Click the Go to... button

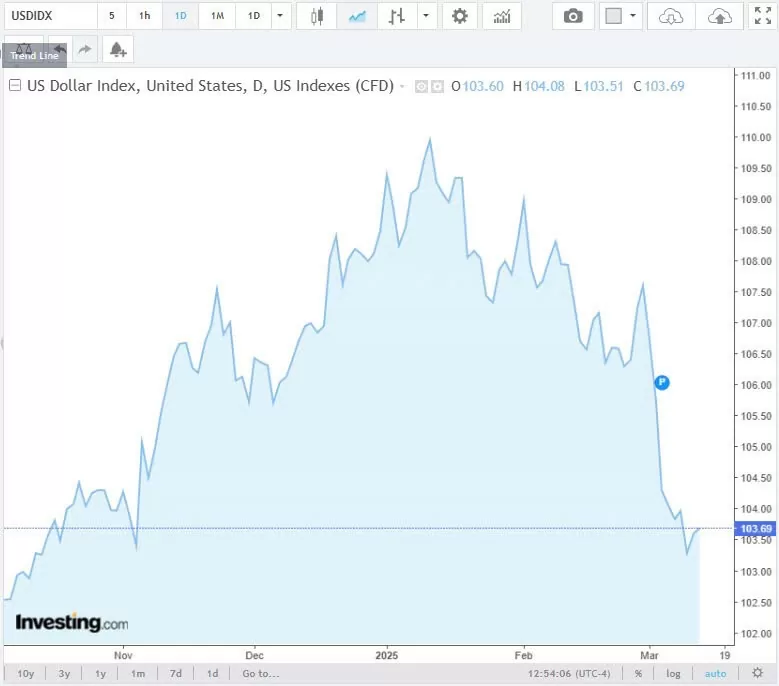point(260,674)
